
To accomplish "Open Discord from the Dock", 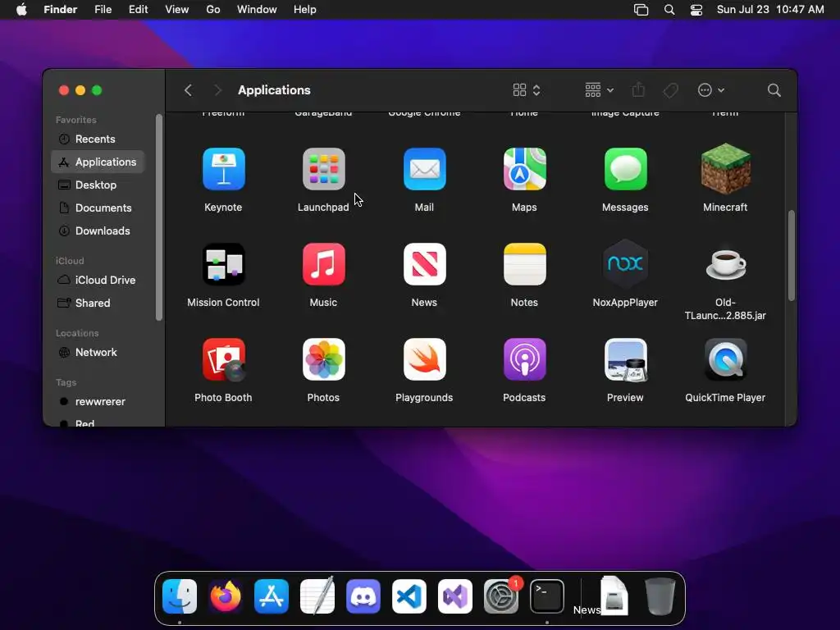I will [363, 596].
